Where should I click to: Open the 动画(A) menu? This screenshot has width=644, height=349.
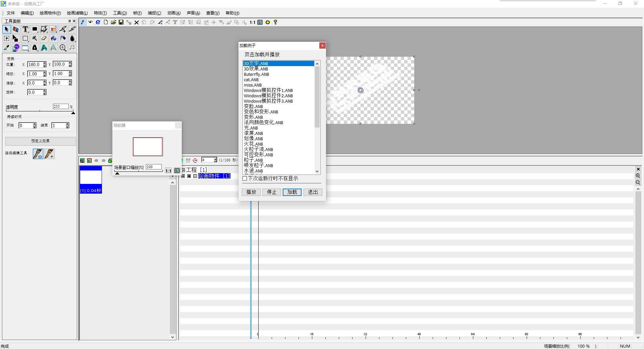174,13
